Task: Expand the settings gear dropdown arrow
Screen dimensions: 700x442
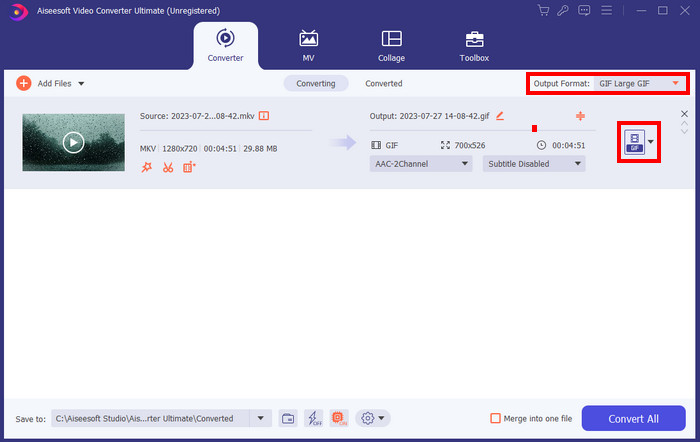Action: point(382,419)
